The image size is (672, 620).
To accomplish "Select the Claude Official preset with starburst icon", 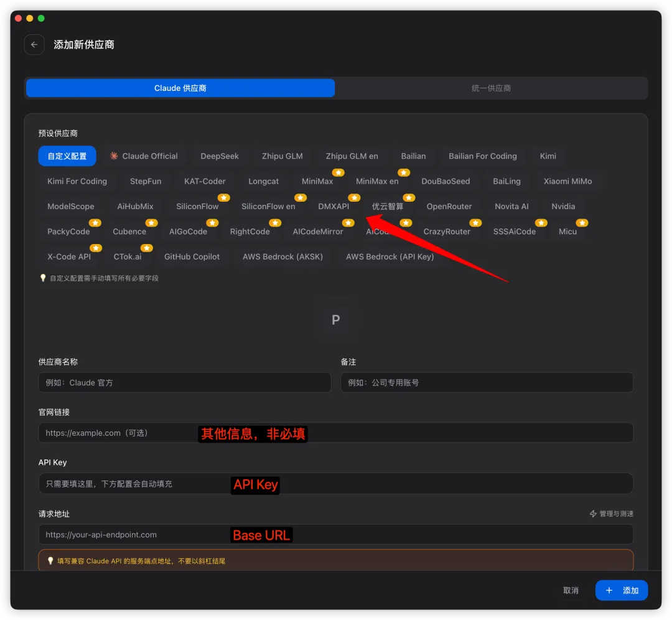I will coord(144,156).
